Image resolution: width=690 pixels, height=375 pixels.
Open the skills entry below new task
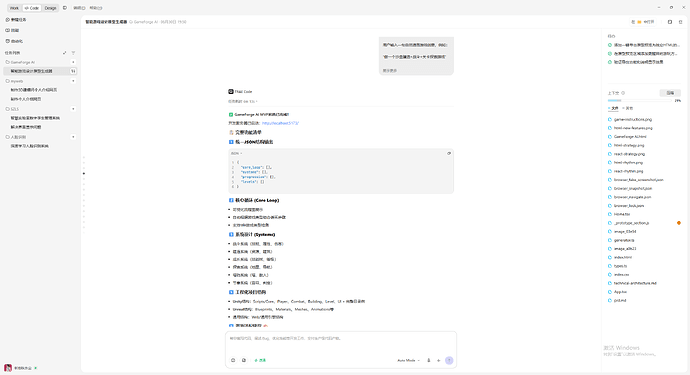coord(12,30)
